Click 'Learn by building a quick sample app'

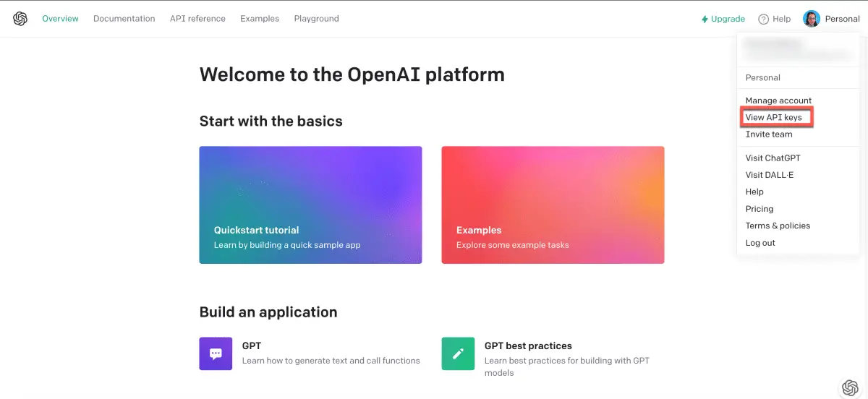287,245
